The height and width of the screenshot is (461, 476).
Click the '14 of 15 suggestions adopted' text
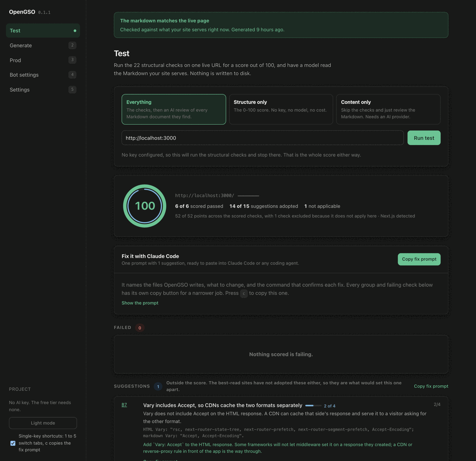(264, 206)
